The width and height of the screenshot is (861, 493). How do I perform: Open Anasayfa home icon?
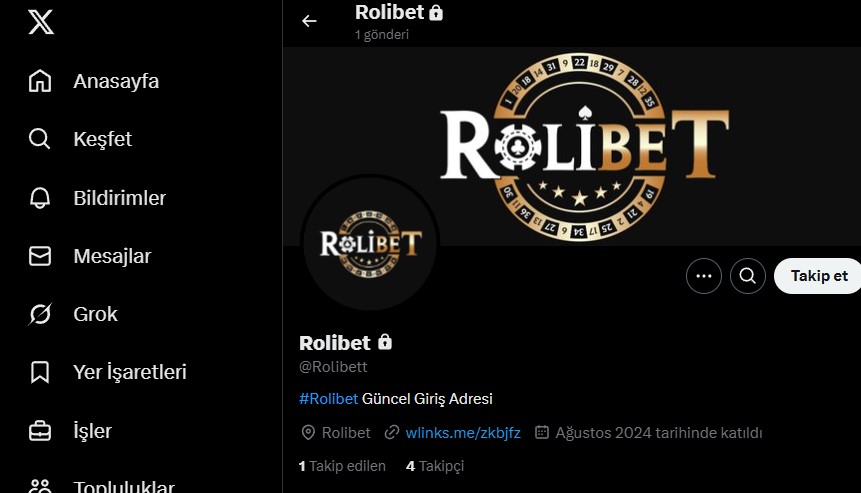click(x=40, y=81)
